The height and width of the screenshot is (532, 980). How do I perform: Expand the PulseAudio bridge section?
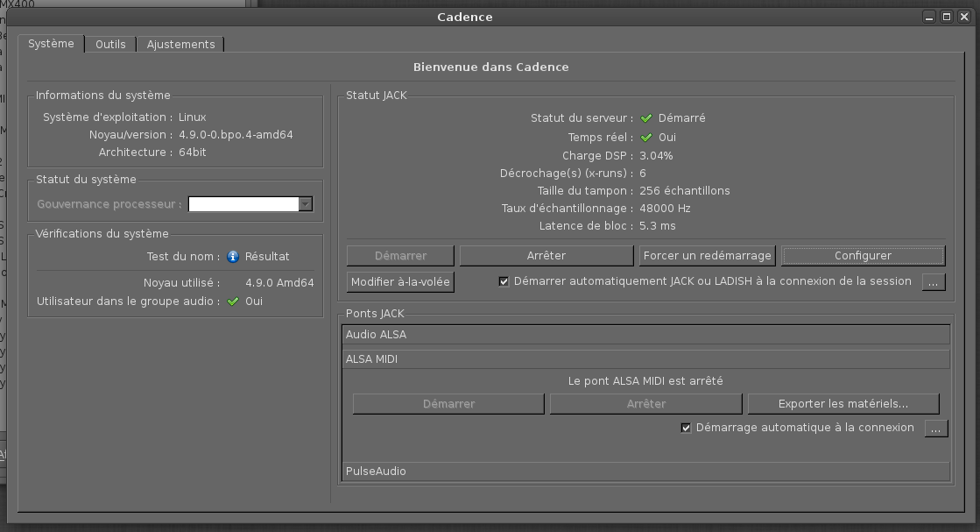click(x=645, y=472)
